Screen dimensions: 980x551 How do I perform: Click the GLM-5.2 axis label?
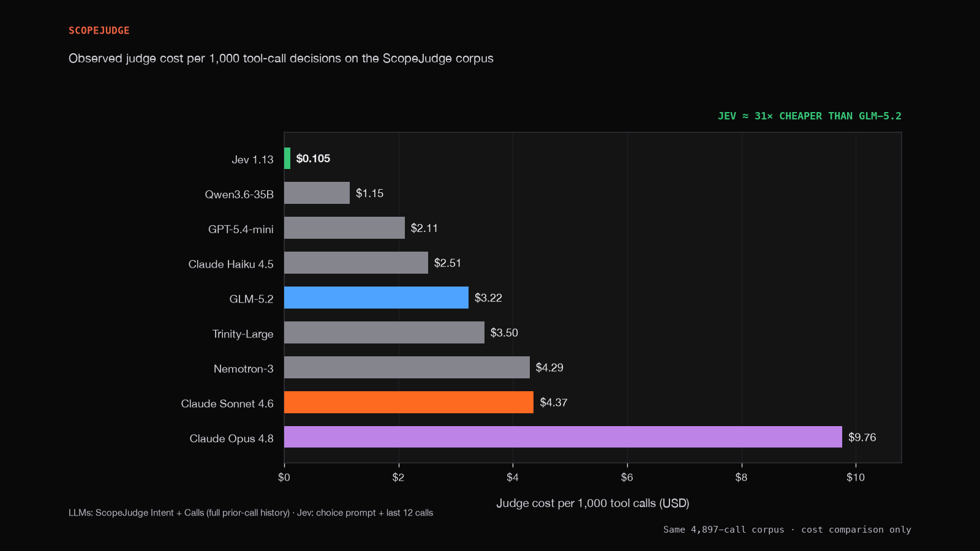(x=251, y=299)
